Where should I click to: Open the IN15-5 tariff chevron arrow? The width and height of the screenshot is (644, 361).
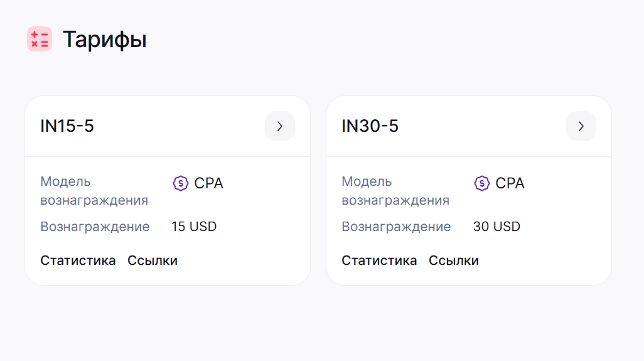280,126
